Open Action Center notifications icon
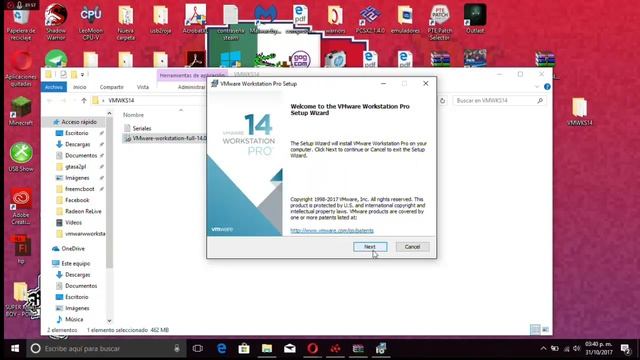This screenshot has height=360, width=640. tap(625, 349)
